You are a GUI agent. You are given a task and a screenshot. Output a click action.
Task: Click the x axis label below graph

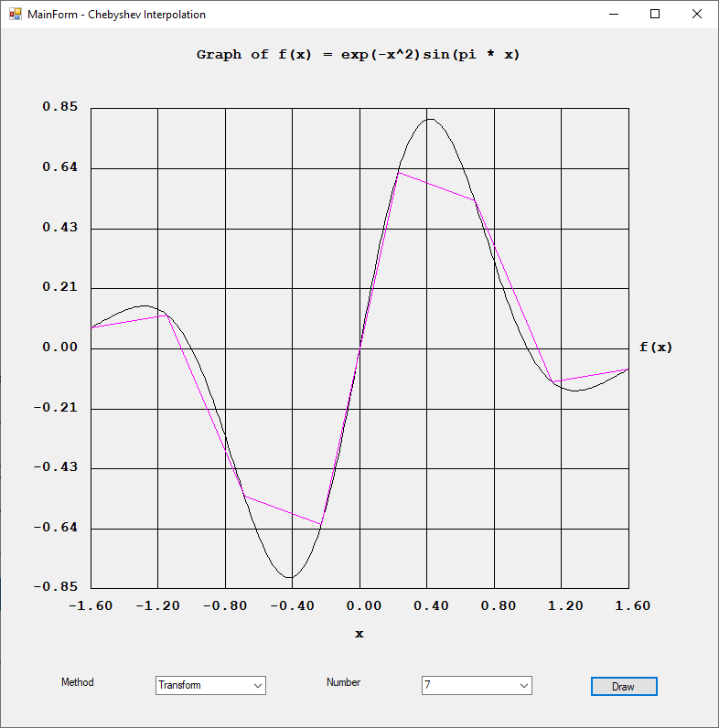point(359,633)
